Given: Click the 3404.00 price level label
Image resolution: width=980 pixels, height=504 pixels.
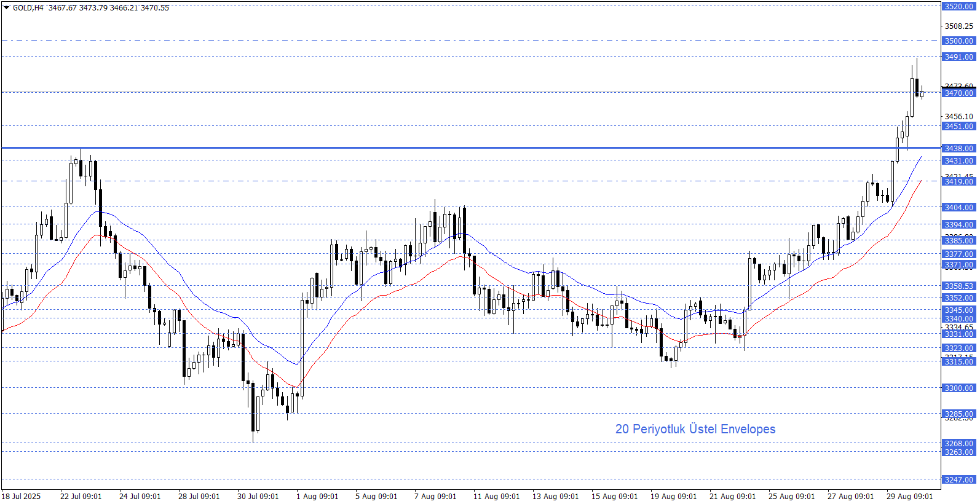Looking at the screenshot, I should (958, 208).
